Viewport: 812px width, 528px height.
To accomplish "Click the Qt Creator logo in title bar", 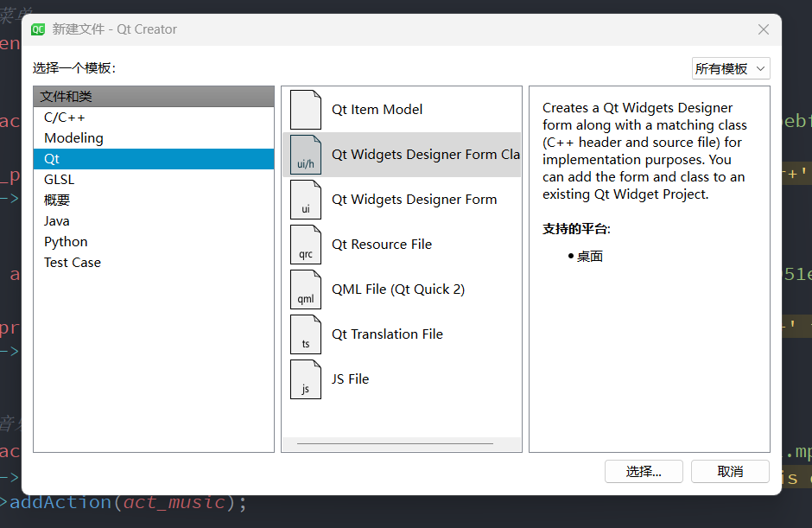I will pos(38,29).
